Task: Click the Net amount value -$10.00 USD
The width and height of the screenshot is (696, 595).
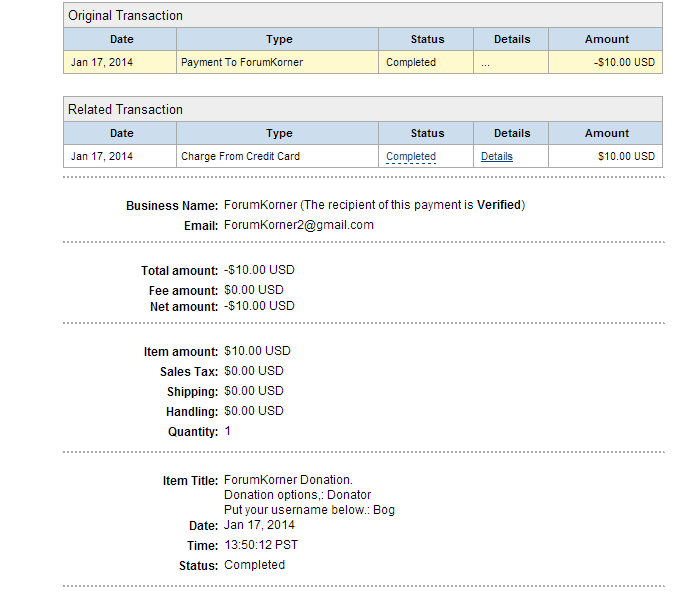Action: 259,306
